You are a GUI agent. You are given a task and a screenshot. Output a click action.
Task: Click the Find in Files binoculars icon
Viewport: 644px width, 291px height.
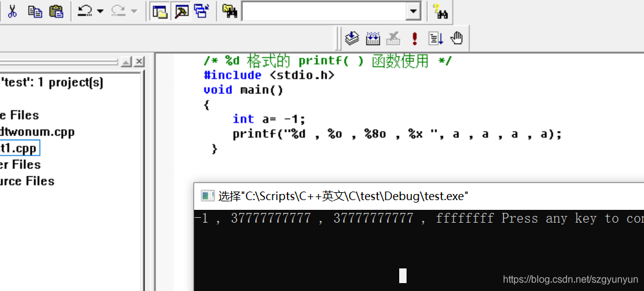(x=230, y=11)
